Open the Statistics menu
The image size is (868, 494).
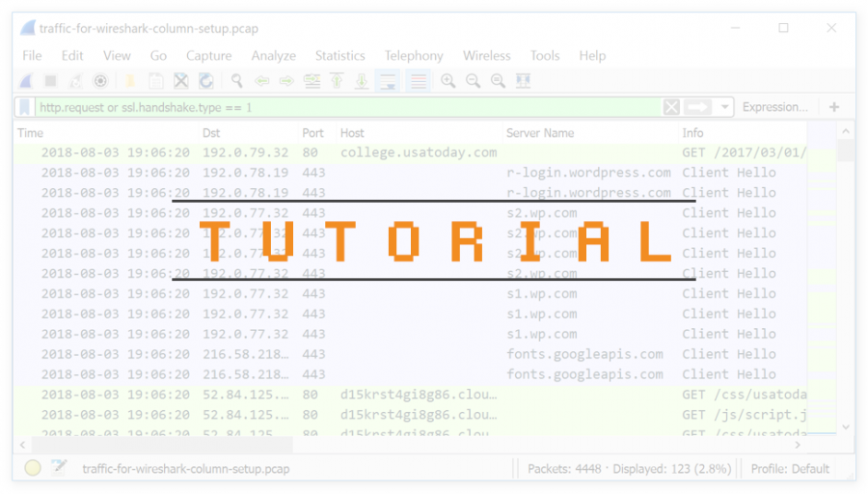tap(339, 55)
